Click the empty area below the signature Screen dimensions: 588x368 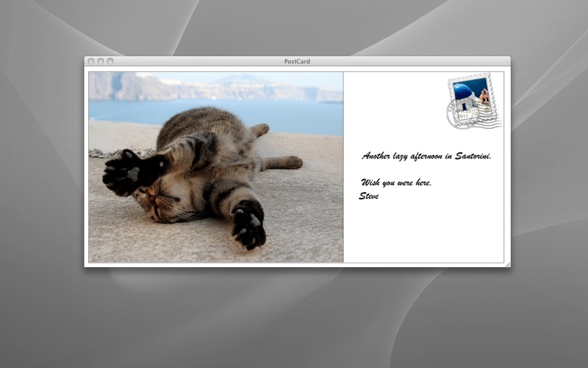pyautogui.click(x=423, y=232)
